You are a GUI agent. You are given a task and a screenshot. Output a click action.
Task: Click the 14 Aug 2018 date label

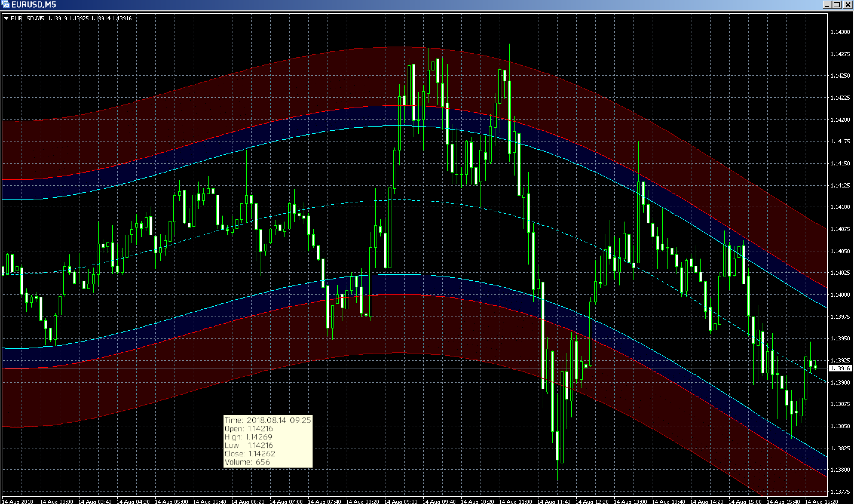pos(17,501)
